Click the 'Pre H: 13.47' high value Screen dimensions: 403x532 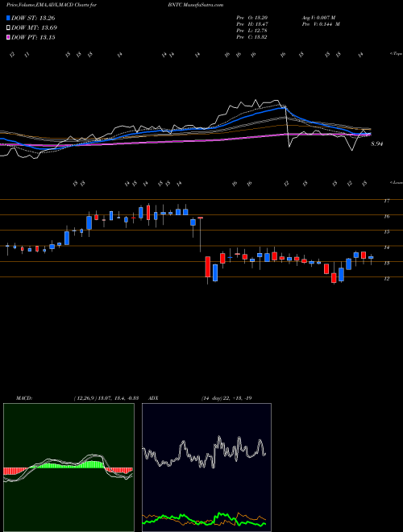click(x=252, y=24)
